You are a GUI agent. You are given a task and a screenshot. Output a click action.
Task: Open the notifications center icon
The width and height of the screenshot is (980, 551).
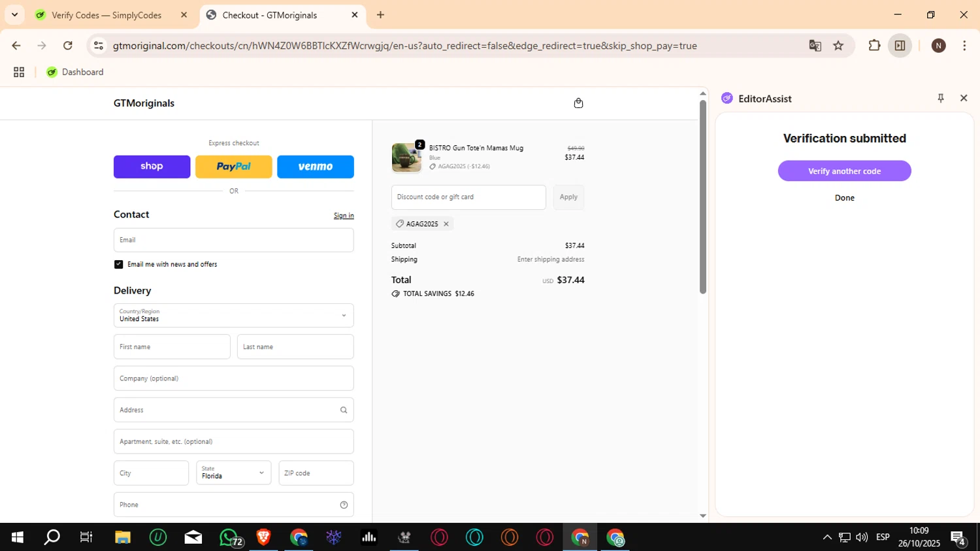pos(959,539)
